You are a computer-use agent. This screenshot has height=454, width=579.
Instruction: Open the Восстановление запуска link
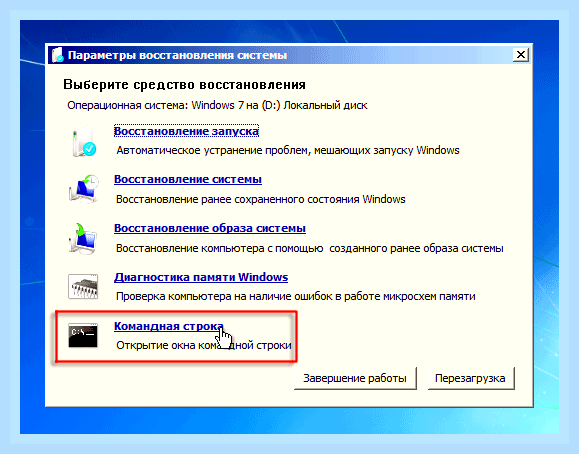(x=186, y=131)
